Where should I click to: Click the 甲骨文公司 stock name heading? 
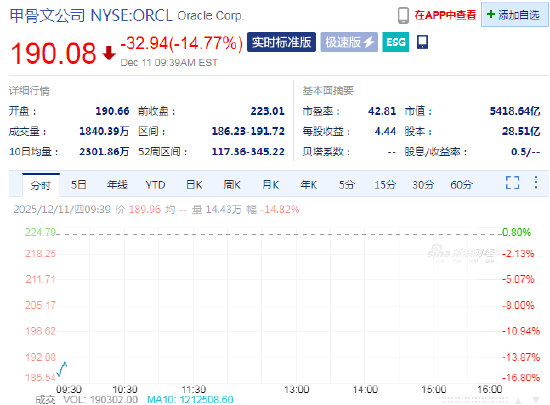[x=47, y=16]
